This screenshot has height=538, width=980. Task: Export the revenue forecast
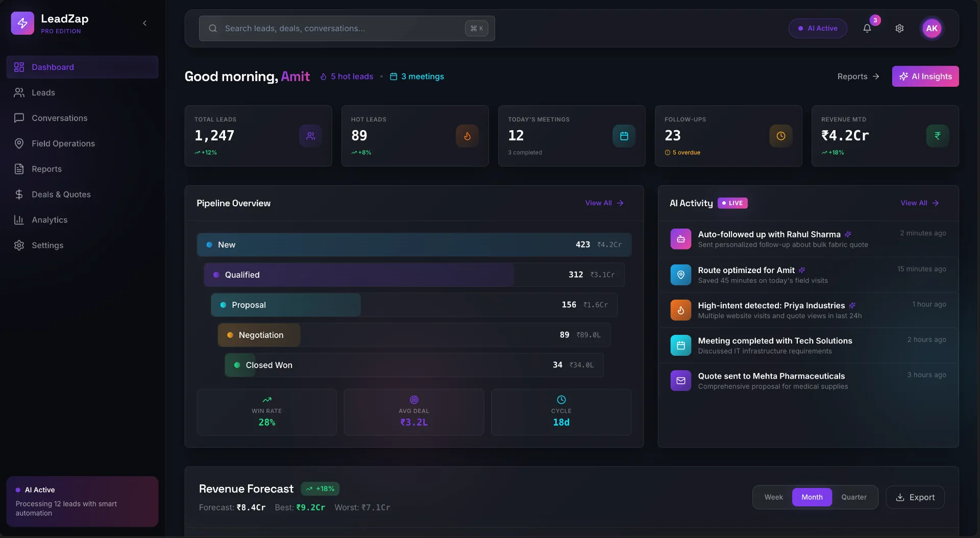click(x=915, y=497)
